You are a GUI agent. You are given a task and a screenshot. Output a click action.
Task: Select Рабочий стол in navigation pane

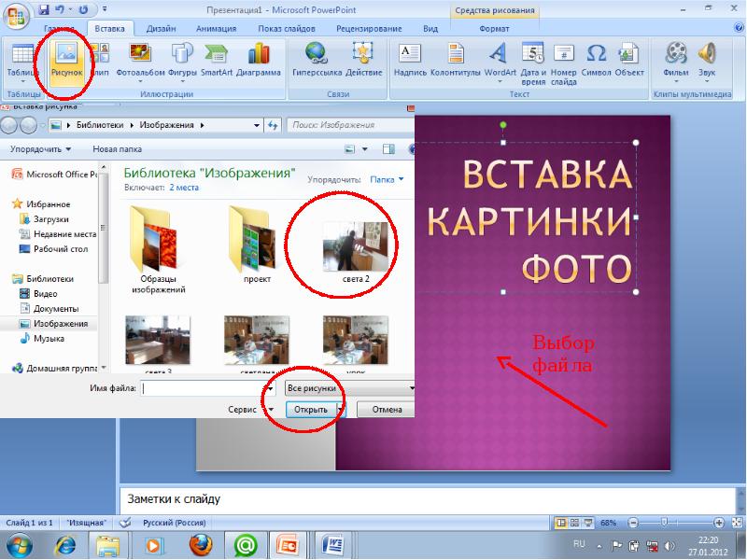pyautogui.click(x=60, y=249)
